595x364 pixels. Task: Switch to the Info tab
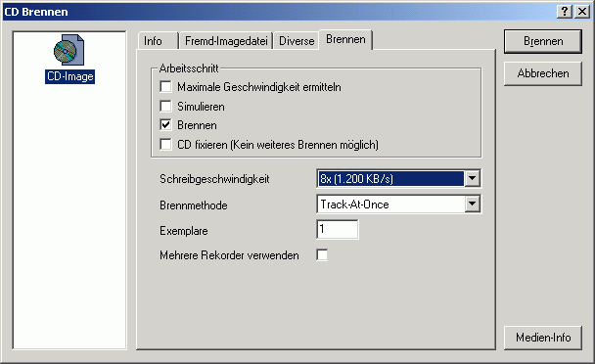pyautogui.click(x=158, y=41)
